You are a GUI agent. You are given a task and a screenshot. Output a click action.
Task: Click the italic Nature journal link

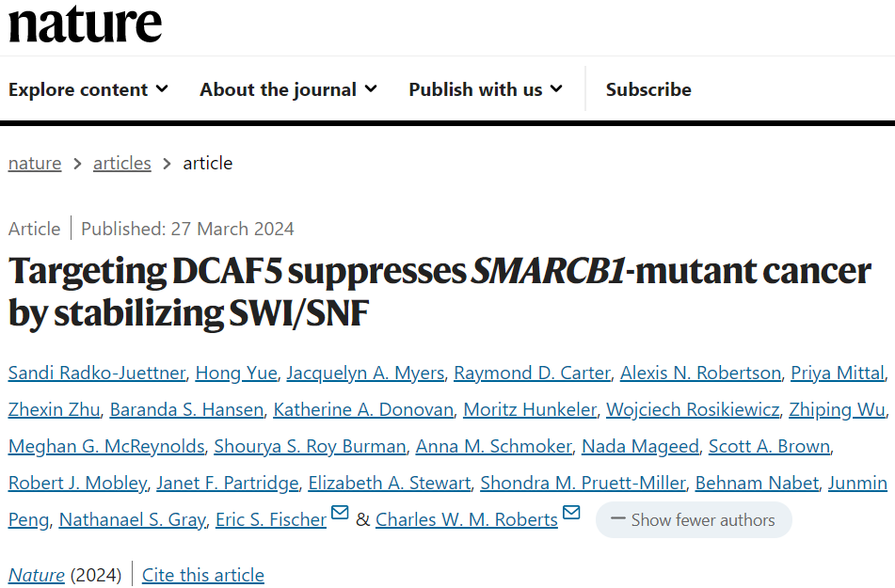click(37, 575)
